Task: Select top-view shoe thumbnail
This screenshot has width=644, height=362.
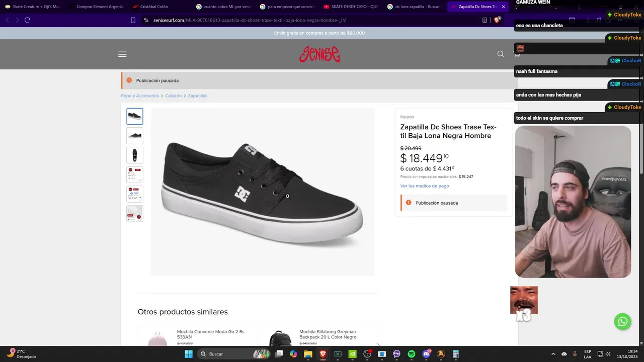Action: pos(135,155)
